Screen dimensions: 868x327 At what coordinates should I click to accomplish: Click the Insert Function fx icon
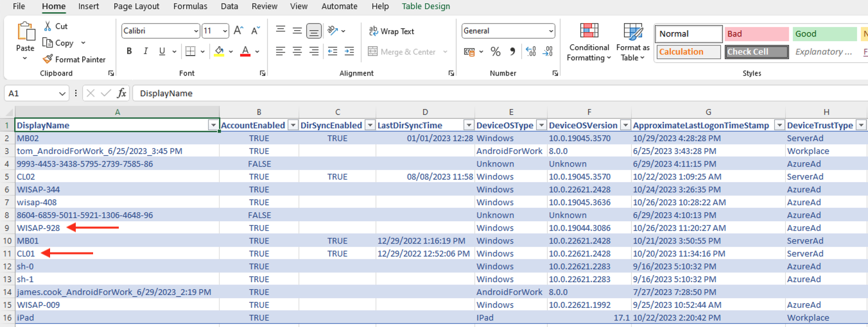click(x=121, y=93)
